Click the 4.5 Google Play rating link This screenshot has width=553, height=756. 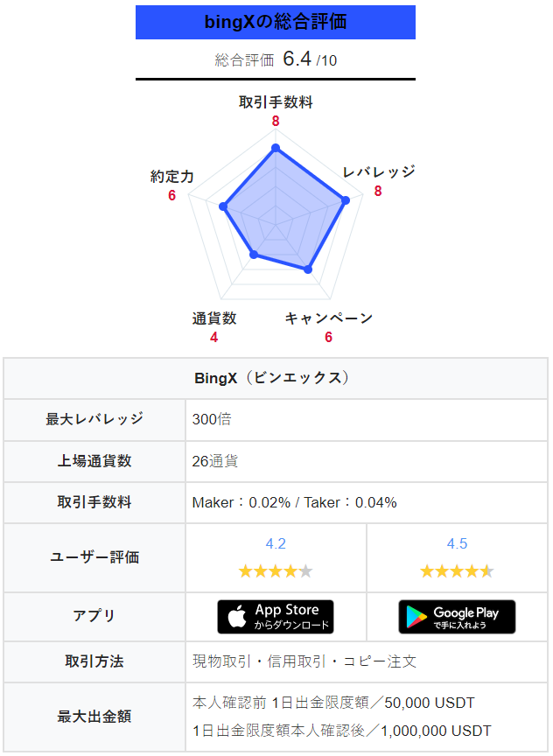(x=457, y=544)
